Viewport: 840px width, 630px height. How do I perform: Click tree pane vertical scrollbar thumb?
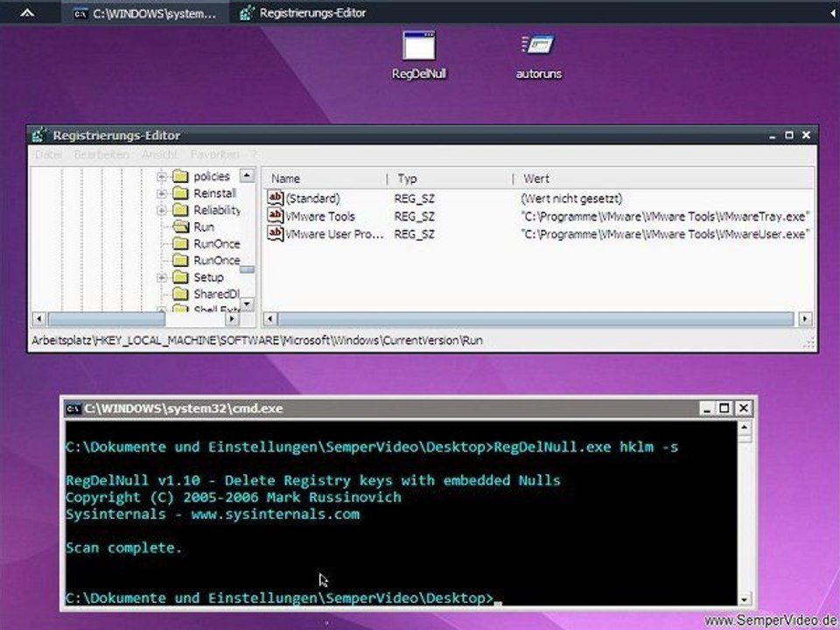tap(247, 269)
